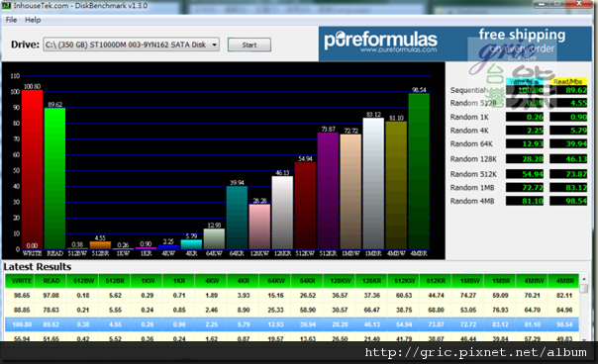Click the results table scroll up arrow
Viewport: 598px width, 364px height.
[x=583, y=279]
